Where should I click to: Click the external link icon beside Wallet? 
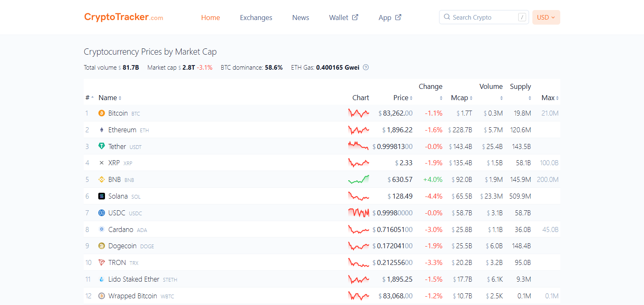[356, 17]
